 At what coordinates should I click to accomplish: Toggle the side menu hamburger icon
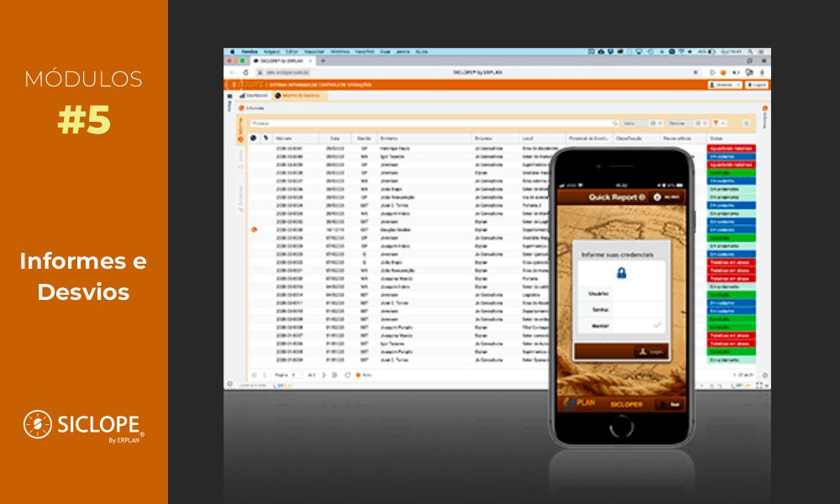pyautogui.click(x=230, y=96)
